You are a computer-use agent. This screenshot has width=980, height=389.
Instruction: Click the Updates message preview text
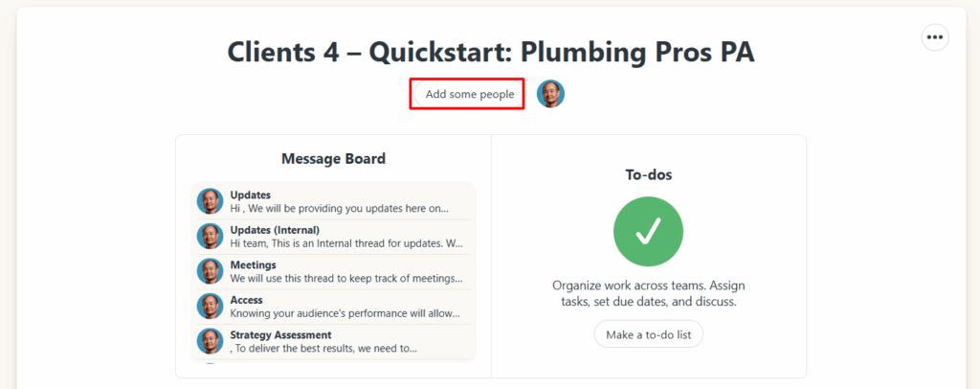[338, 208]
